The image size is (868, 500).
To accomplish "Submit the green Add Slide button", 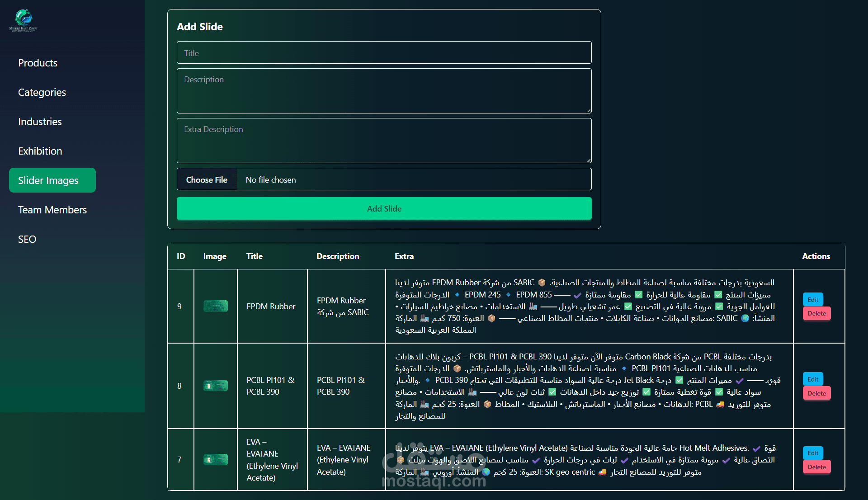I will pyautogui.click(x=384, y=209).
